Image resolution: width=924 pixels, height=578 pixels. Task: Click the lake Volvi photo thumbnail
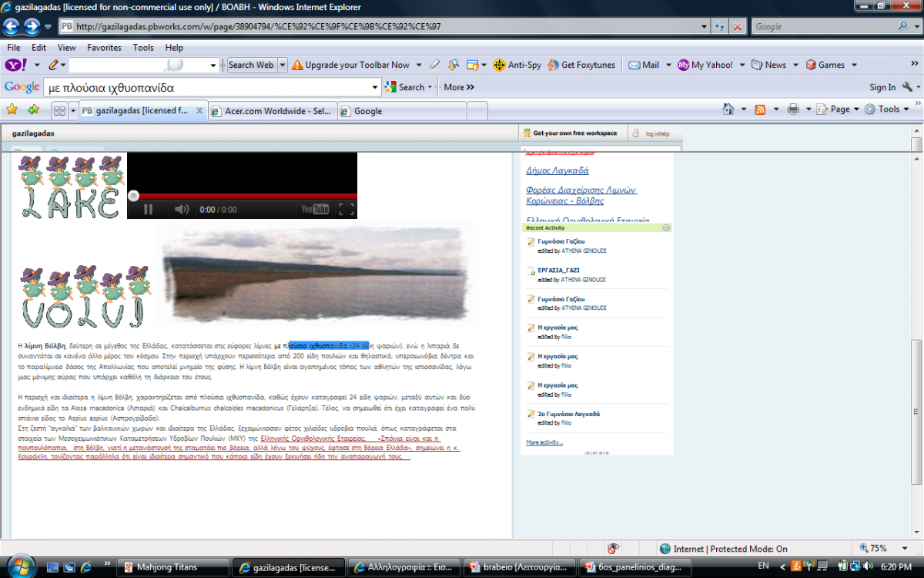pos(315,273)
